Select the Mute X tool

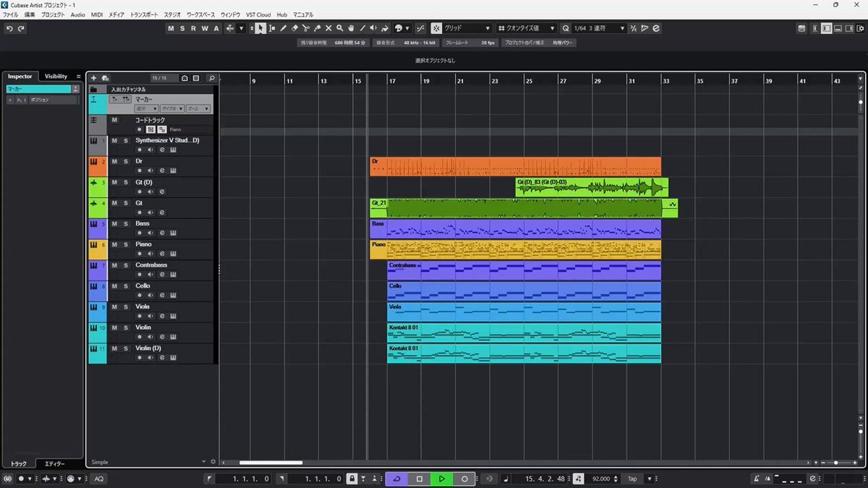pos(328,28)
